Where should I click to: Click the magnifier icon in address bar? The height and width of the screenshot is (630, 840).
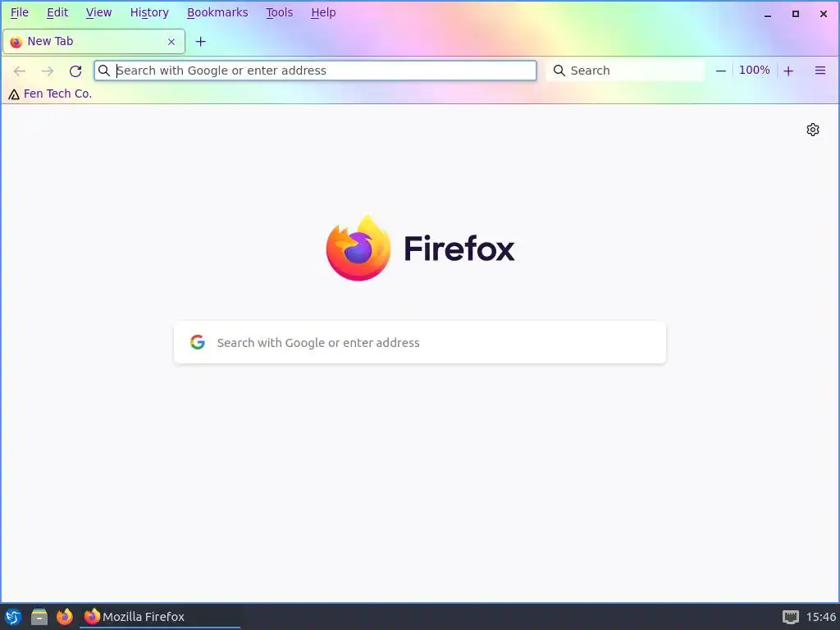[x=104, y=71]
